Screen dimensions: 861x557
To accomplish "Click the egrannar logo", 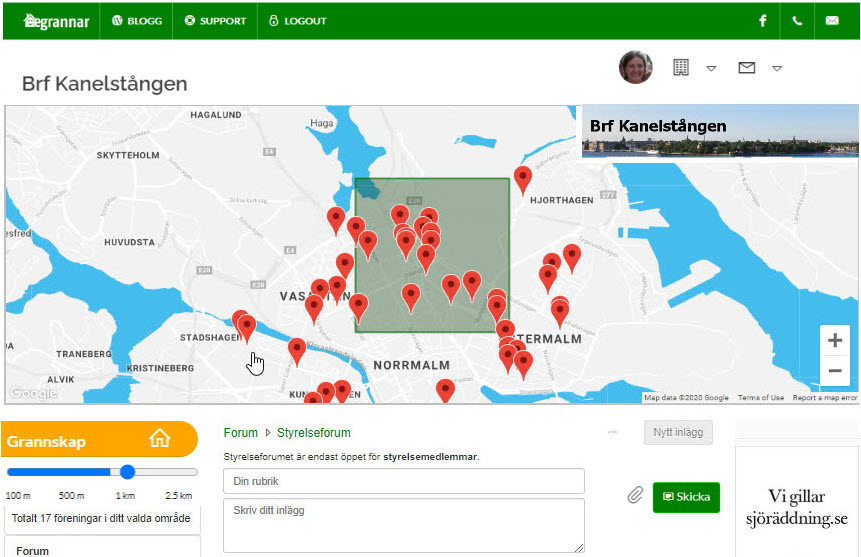I will 56,21.
